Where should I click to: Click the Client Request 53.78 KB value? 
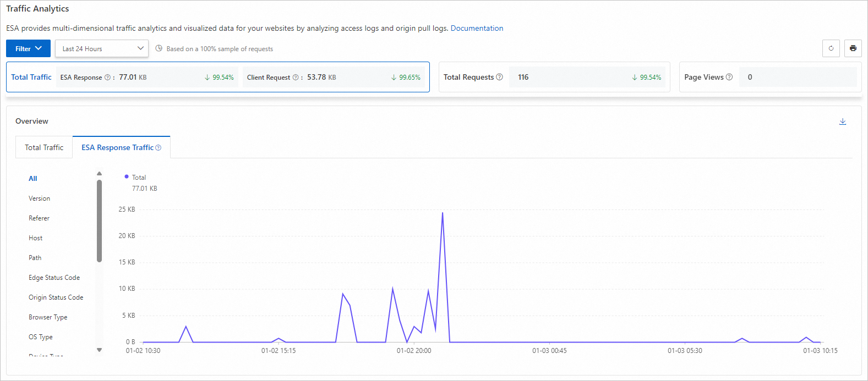click(321, 78)
